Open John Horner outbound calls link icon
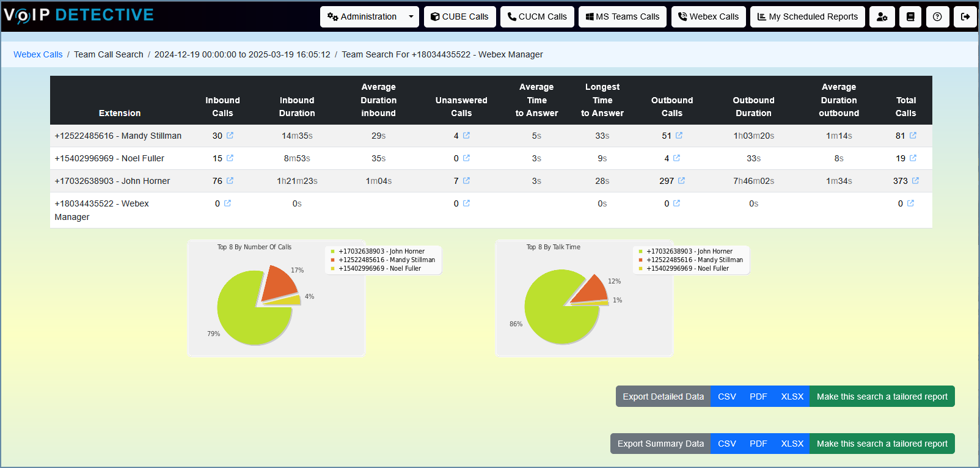The height and width of the screenshot is (468, 980). [681, 181]
